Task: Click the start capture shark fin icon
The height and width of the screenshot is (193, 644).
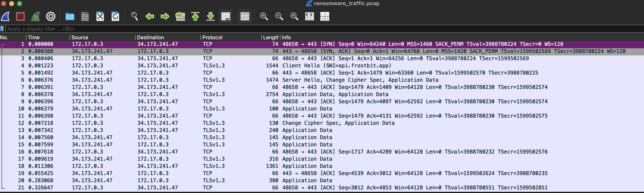Action: pos(6,17)
